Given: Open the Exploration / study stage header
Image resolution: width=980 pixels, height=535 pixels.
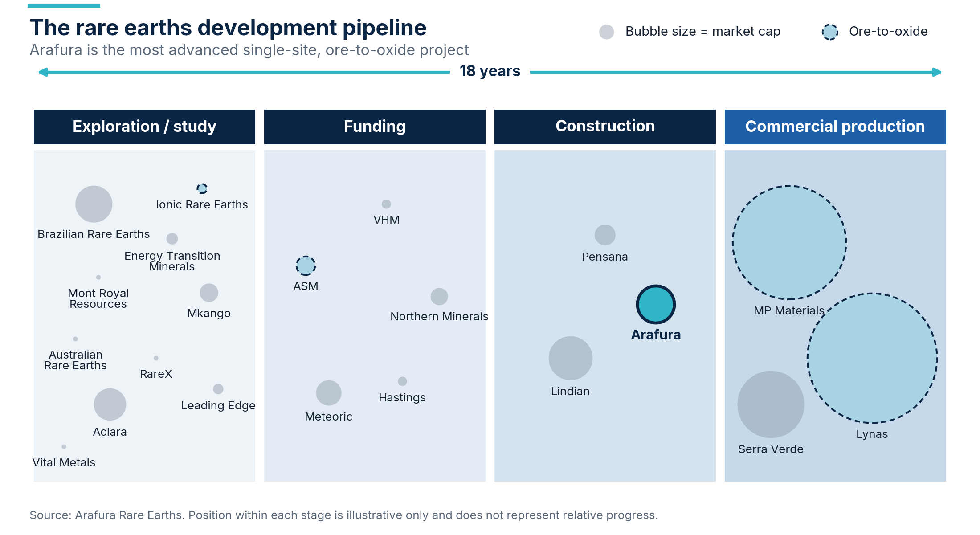Looking at the screenshot, I should 144,127.
